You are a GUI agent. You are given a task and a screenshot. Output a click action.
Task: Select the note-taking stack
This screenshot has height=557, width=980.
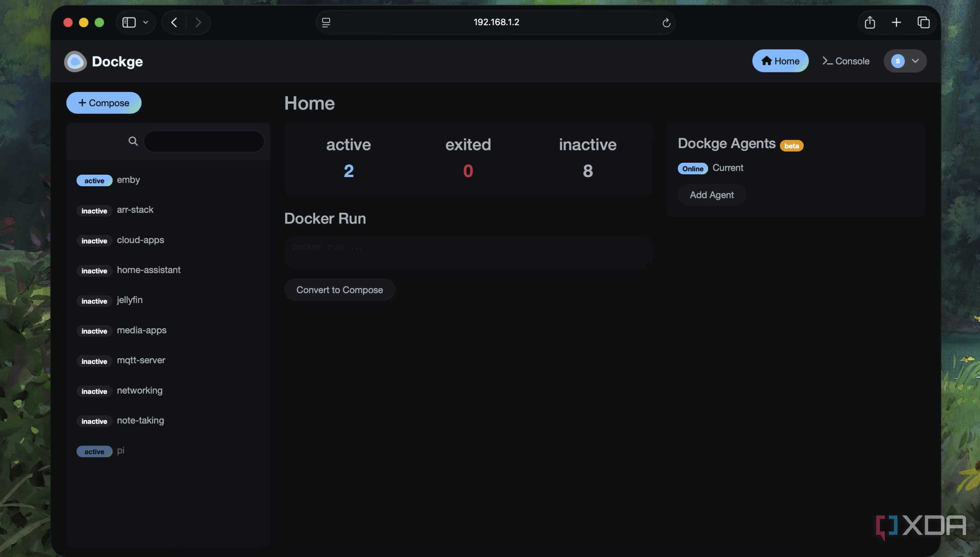point(168,421)
